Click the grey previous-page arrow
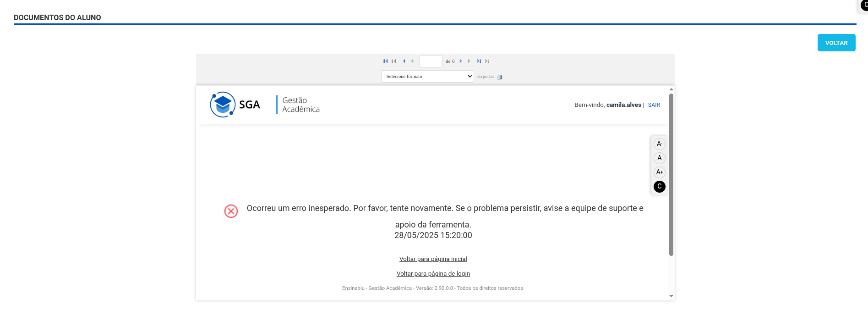 point(412,61)
